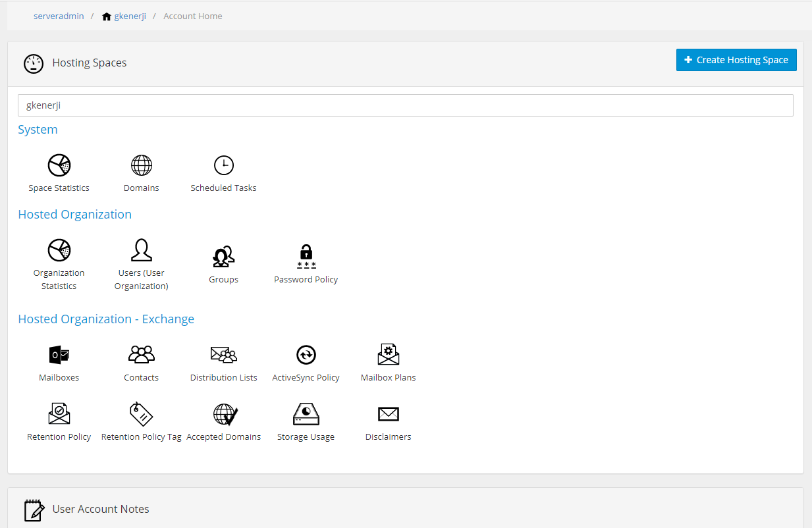
Task: Click the Organization Statistics label
Action: pos(59,280)
